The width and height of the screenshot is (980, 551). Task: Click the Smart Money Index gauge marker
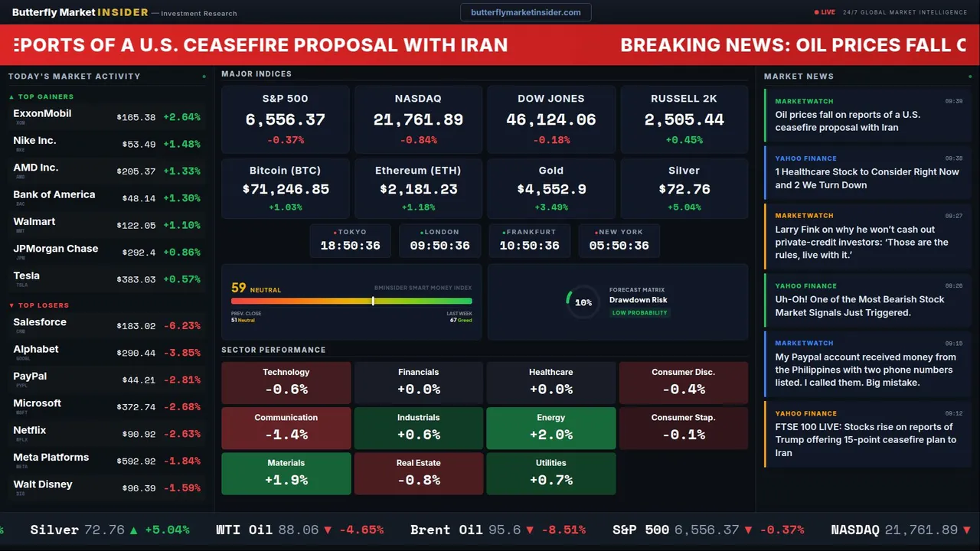(x=373, y=301)
